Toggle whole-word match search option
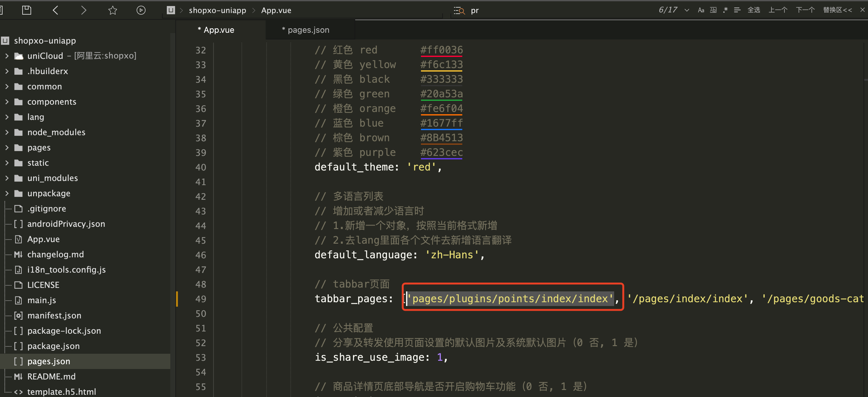 (x=713, y=10)
